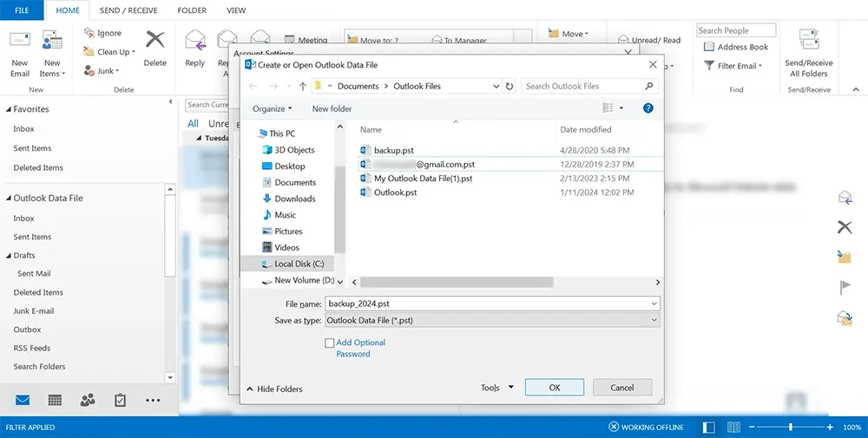Click the Search Outlook Files field
This screenshot has width=868, height=438.
pos(589,86)
